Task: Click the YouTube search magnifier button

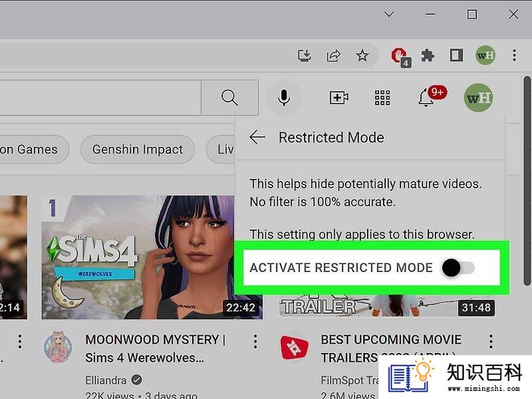Action: tap(229, 98)
